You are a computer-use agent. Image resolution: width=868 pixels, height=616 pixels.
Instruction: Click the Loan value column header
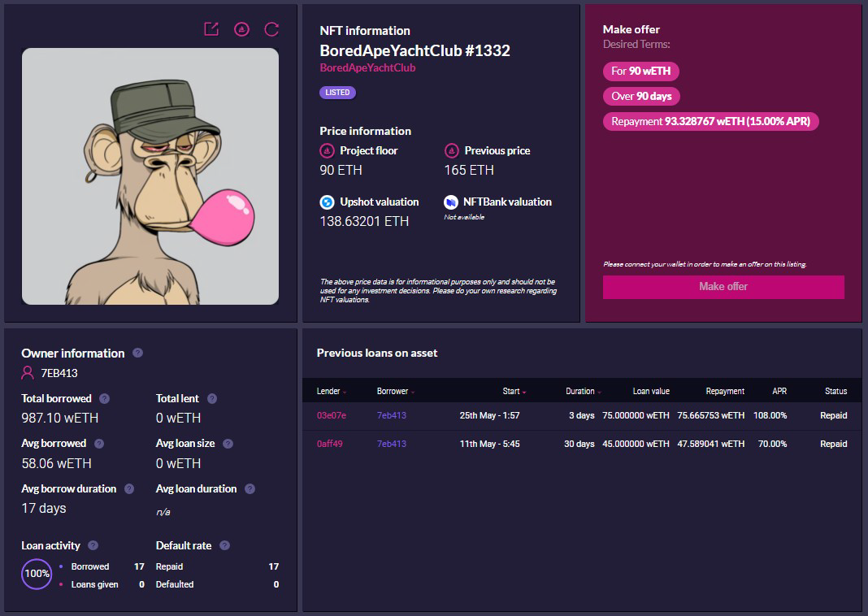tap(651, 391)
